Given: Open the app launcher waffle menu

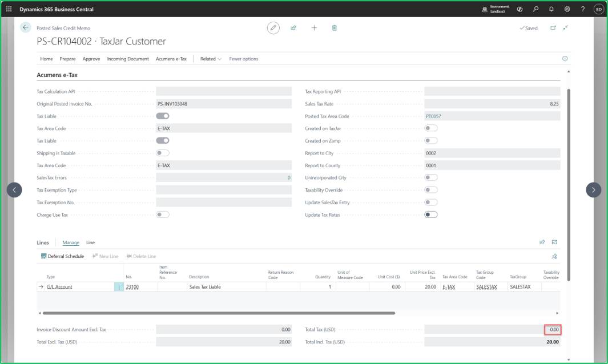Looking at the screenshot, I should (x=9, y=9).
